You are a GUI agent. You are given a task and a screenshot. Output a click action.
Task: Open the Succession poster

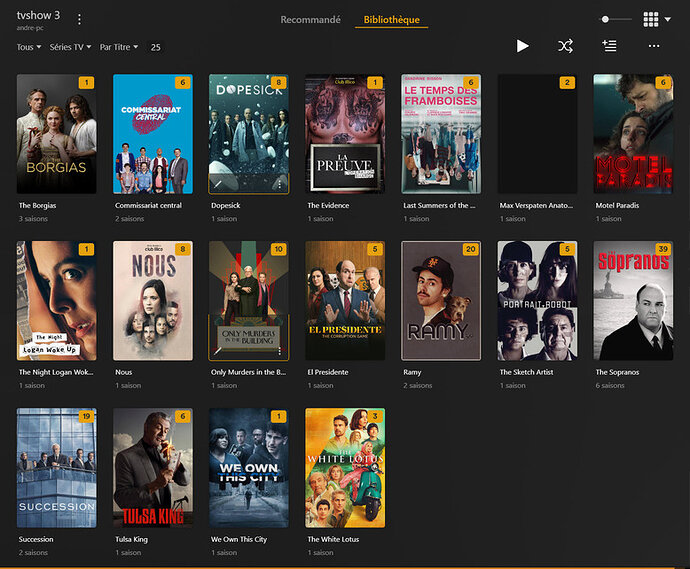pyautogui.click(x=56, y=468)
